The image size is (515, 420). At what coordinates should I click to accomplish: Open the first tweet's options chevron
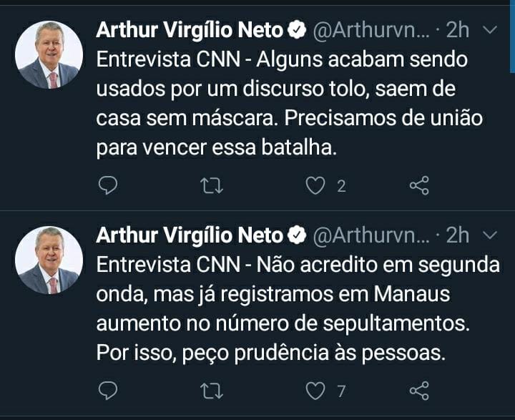[490, 30]
